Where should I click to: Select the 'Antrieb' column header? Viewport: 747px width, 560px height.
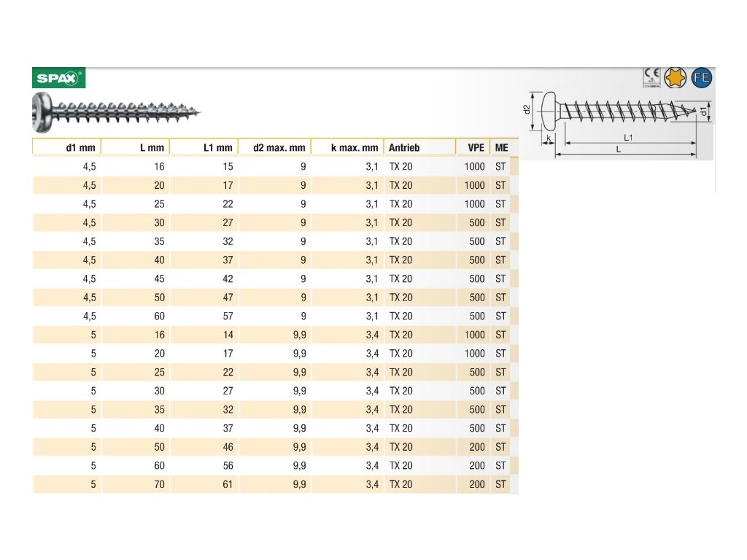[x=404, y=148]
